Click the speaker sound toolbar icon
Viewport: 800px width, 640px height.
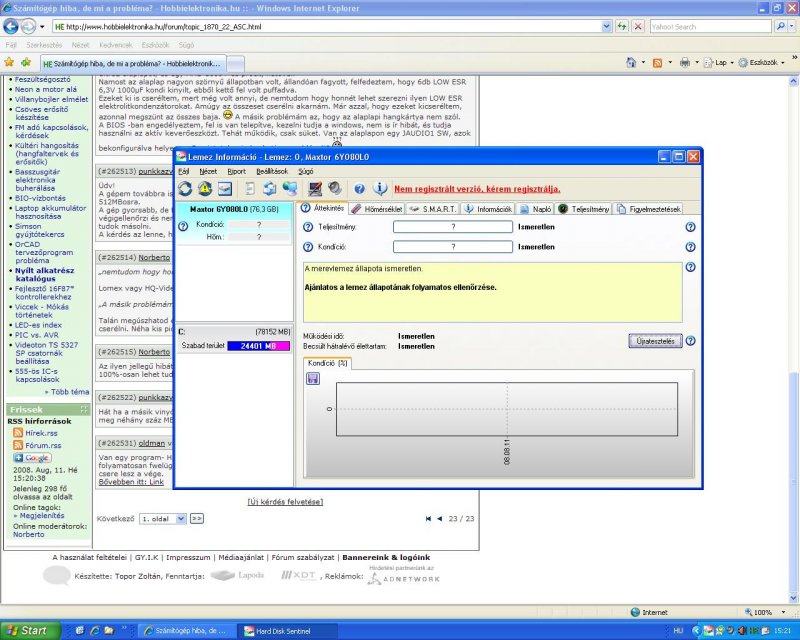coord(335,188)
